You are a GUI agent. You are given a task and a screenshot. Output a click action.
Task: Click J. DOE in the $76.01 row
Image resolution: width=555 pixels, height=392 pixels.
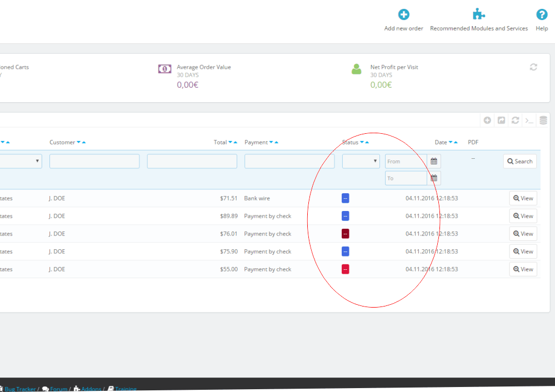click(57, 234)
